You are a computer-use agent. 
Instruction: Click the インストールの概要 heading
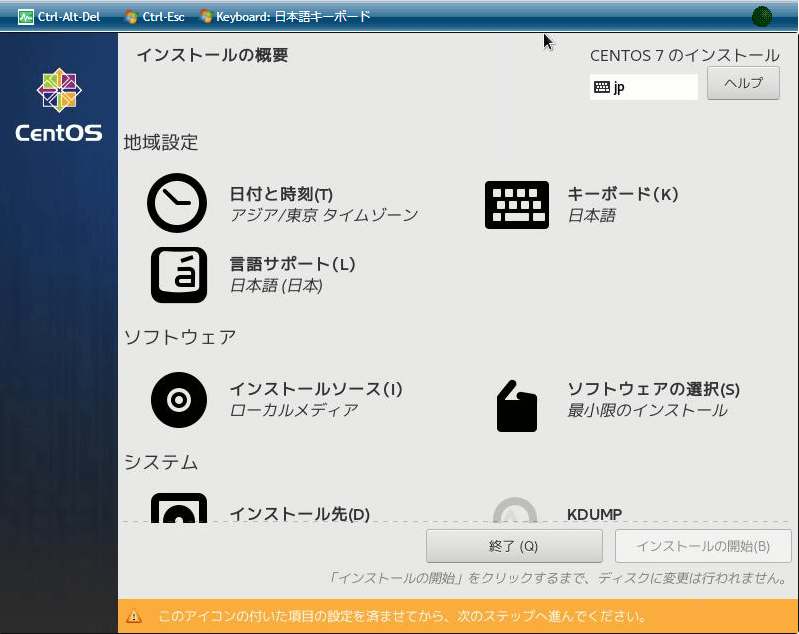tap(212, 55)
